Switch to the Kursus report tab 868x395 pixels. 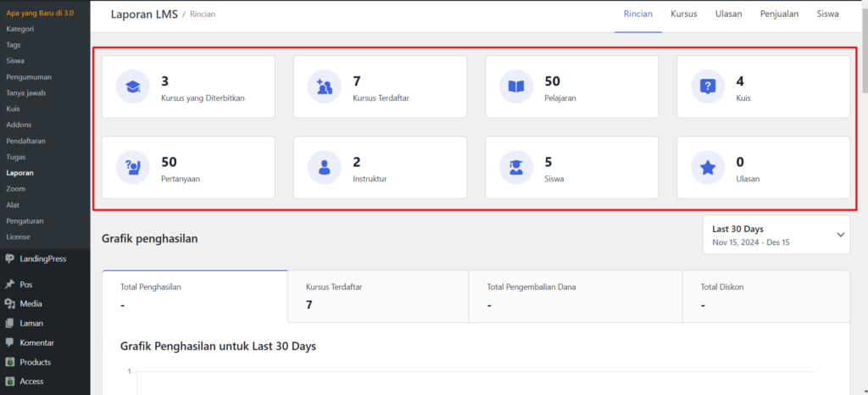coord(683,14)
